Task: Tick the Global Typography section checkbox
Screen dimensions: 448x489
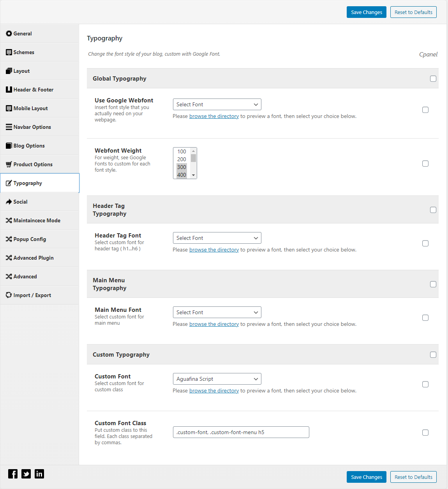Action: [433, 79]
